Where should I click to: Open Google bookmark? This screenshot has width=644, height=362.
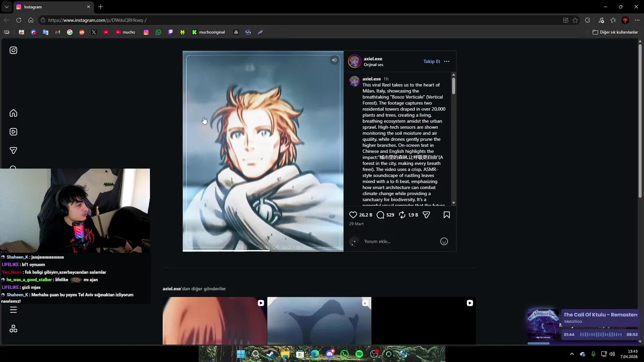(x=69, y=32)
